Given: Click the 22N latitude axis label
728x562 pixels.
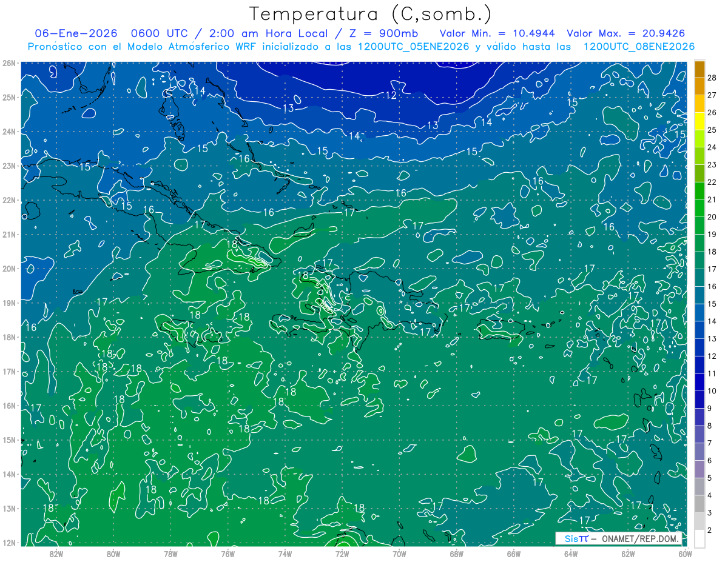Looking at the screenshot, I should pos(8,200).
